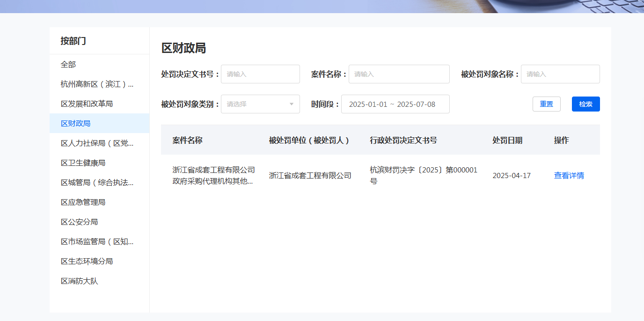Viewport: 644px width, 321px height.
Task: Click the blue 检索 button
Action: [x=585, y=104]
